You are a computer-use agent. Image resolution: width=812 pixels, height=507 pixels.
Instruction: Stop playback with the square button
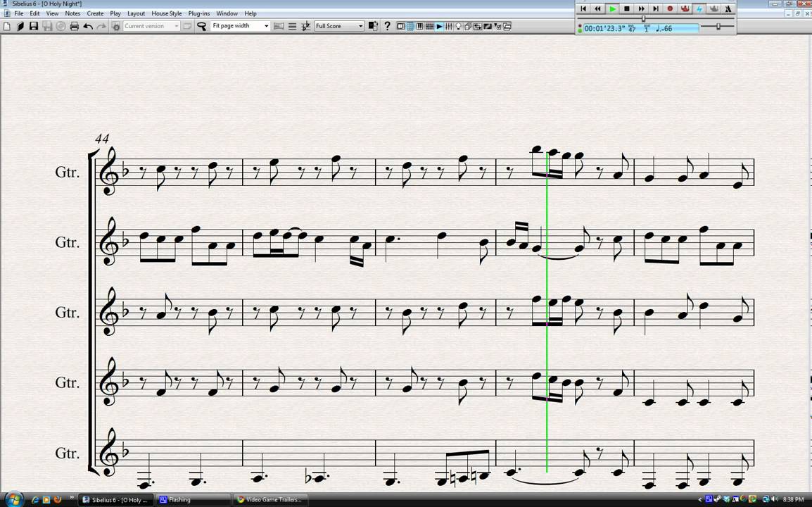[x=627, y=9]
